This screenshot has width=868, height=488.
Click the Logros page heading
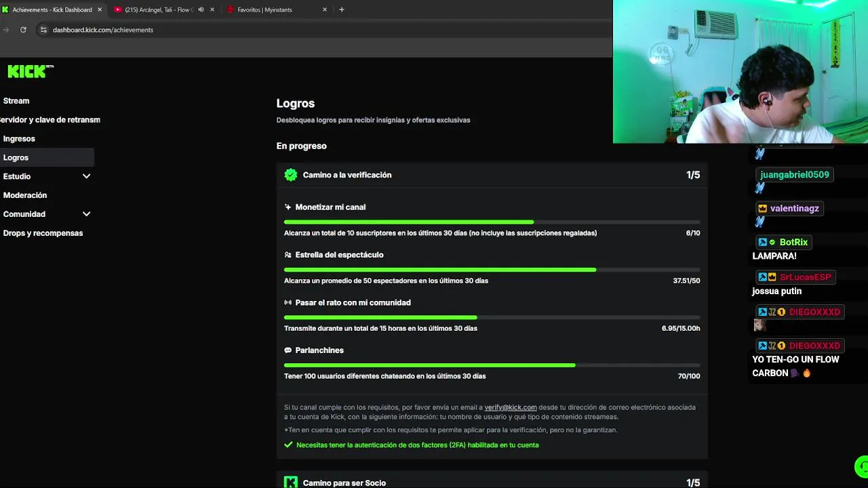coord(296,104)
